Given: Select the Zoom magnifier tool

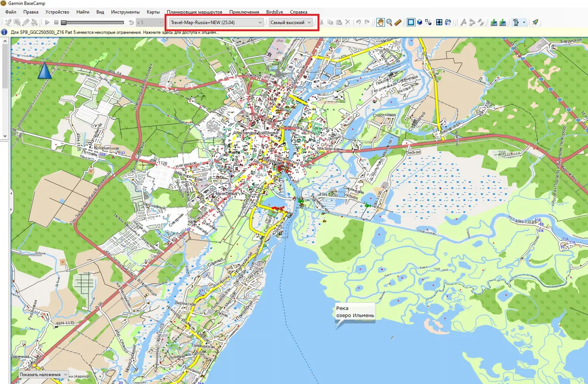Looking at the screenshot, I should [x=389, y=22].
